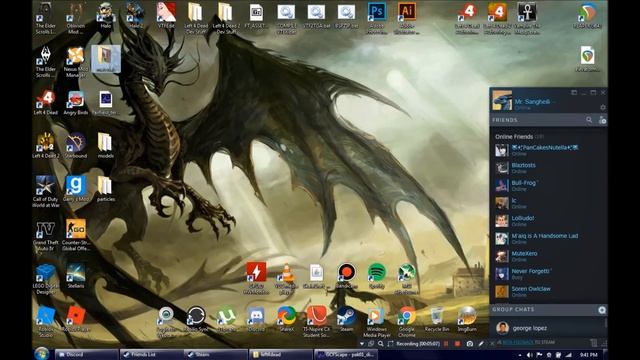The height and width of the screenshot is (360, 640).
Task: Select the models folder on desktop
Action: [x=105, y=146]
